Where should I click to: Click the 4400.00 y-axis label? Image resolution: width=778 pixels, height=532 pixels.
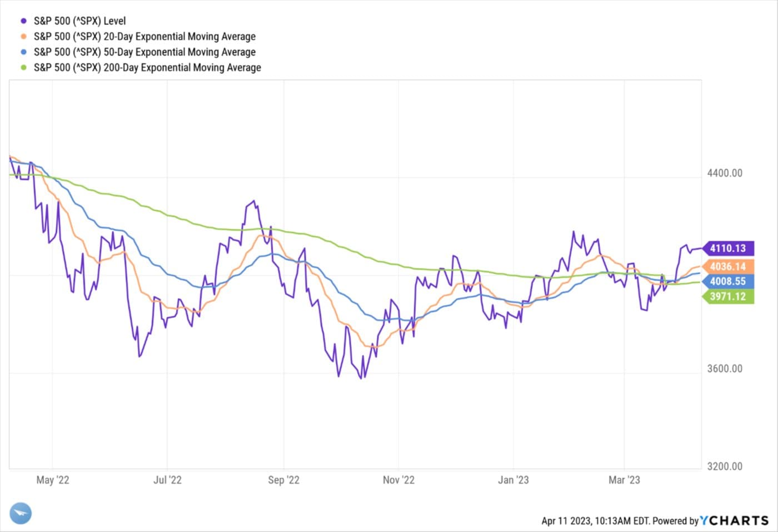pos(725,173)
